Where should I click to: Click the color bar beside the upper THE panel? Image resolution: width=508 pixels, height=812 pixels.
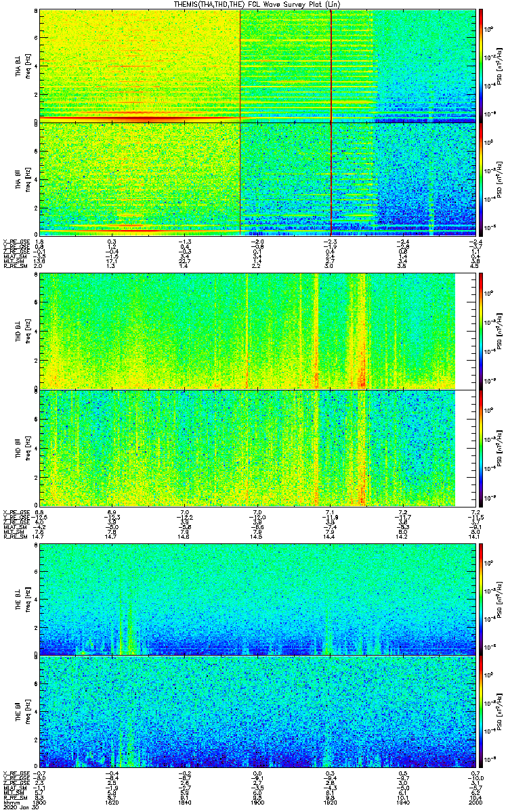(x=482, y=598)
